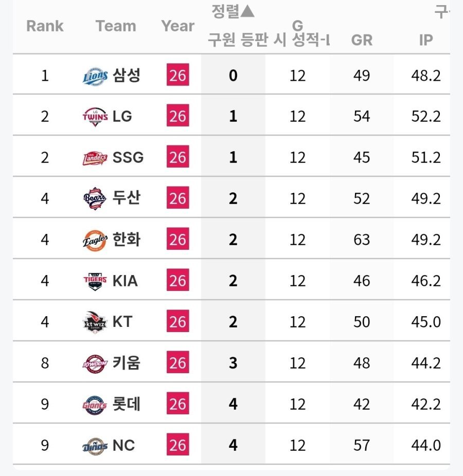
Task: Select the G column header
Action: (297, 26)
